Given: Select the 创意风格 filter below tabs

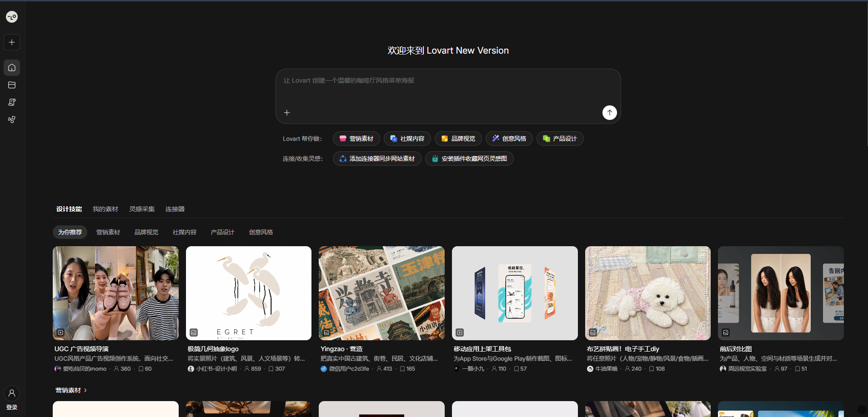Looking at the screenshot, I should coord(261,232).
